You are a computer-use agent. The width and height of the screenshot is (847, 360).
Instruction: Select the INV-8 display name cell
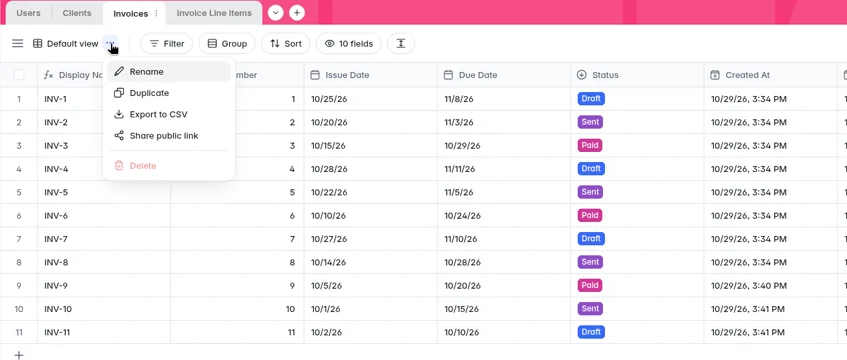point(104,262)
